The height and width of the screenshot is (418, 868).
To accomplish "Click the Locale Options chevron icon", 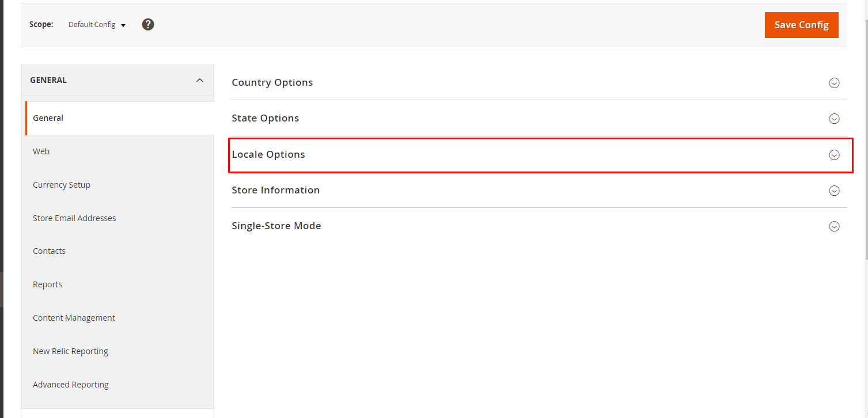I will 834,155.
